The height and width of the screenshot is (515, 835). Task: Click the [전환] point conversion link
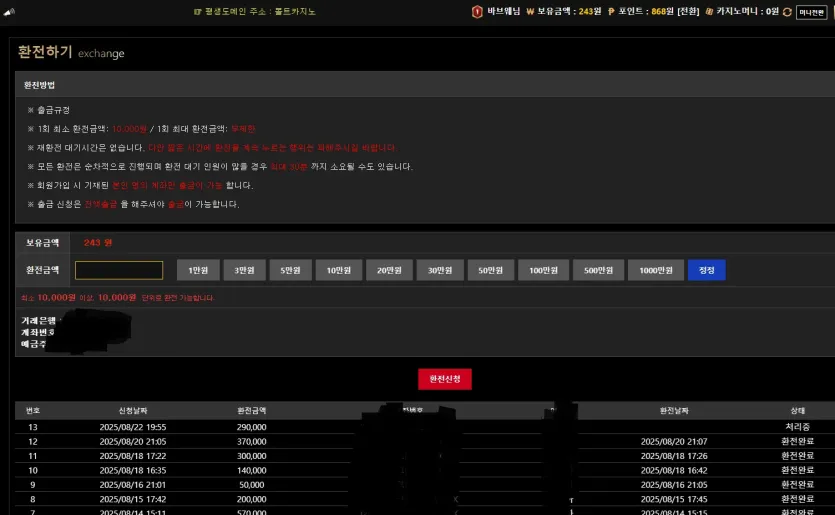[688, 11]
